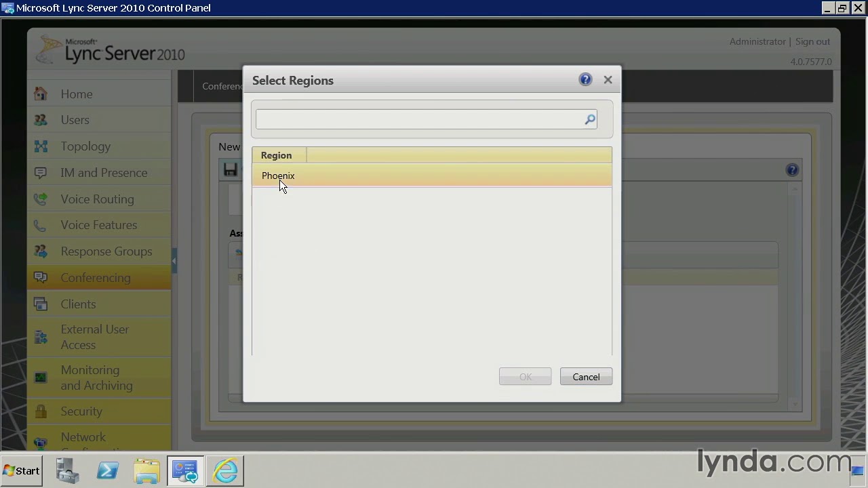Click the External User Access icon
868x488 pixels.
pos(41,337)
